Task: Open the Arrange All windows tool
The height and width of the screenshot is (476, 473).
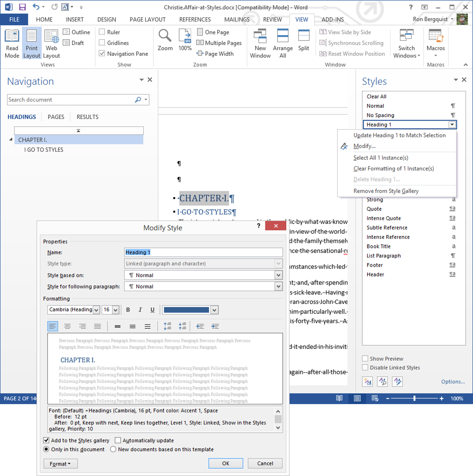Action: [x=282, y=44]
